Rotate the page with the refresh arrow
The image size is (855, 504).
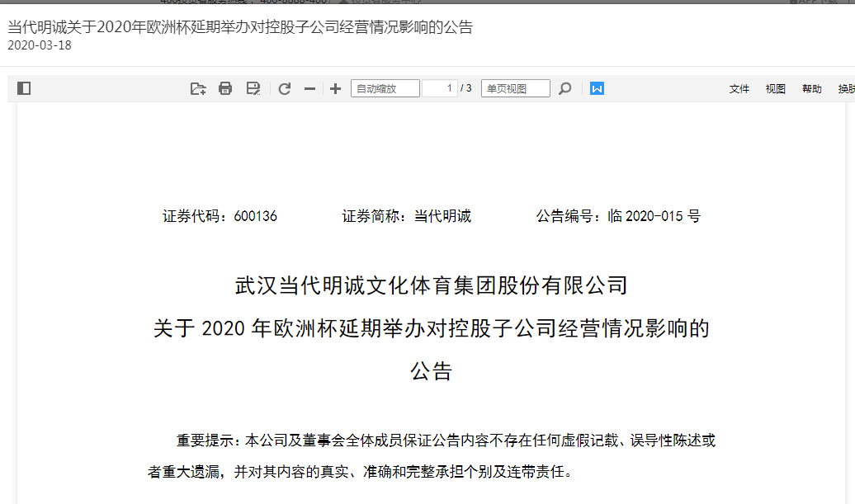284,88
